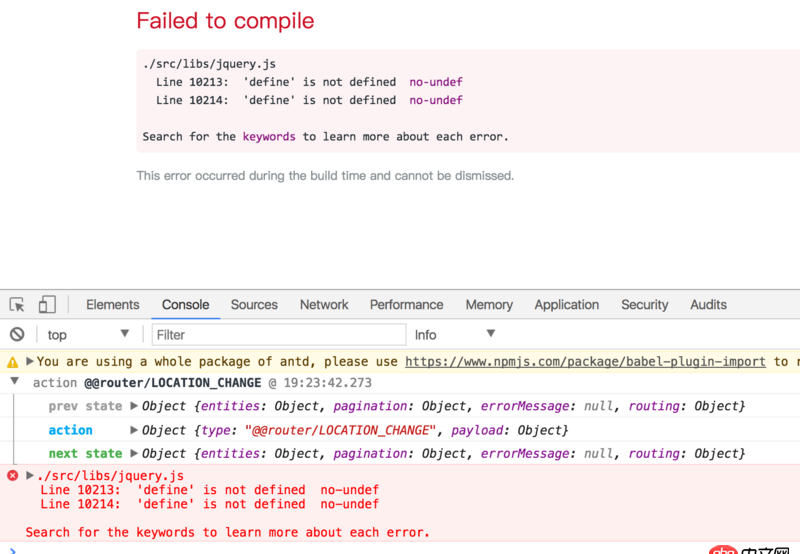Click the 'keywords' link in error overlay
The height and width of the screenshot is (554, 800).
269,136
